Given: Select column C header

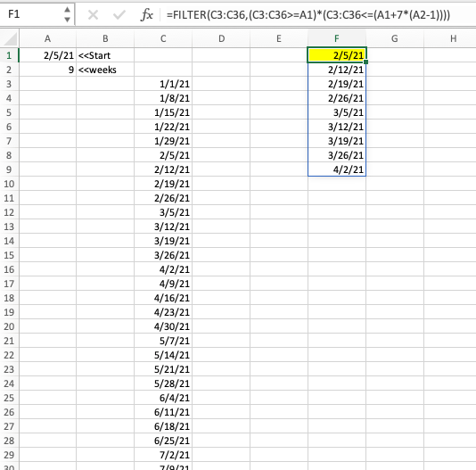Looking at the screenshot, I should pyautogui.click(x=163, y=38).
